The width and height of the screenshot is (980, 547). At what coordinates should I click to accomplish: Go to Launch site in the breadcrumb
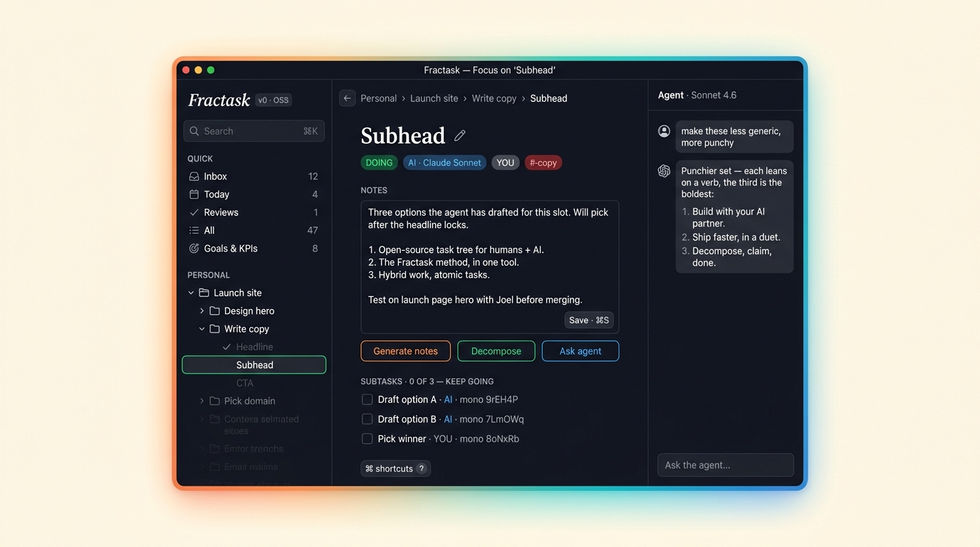[434, 98]
